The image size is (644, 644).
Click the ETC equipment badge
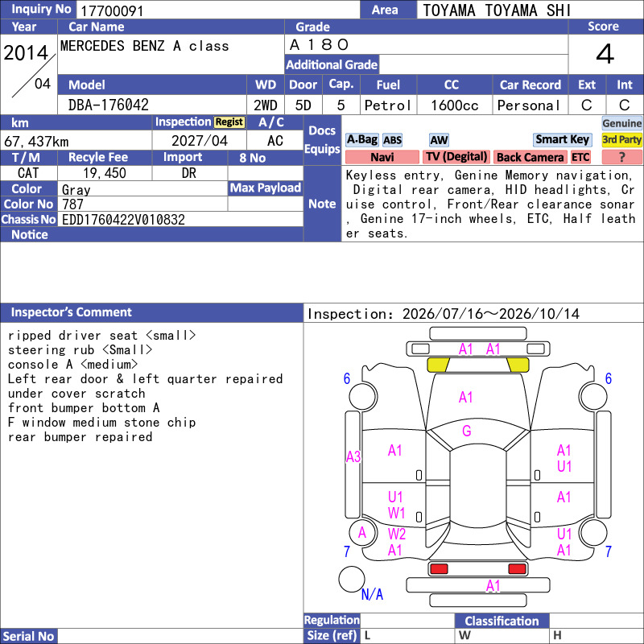tap(580, 157)
